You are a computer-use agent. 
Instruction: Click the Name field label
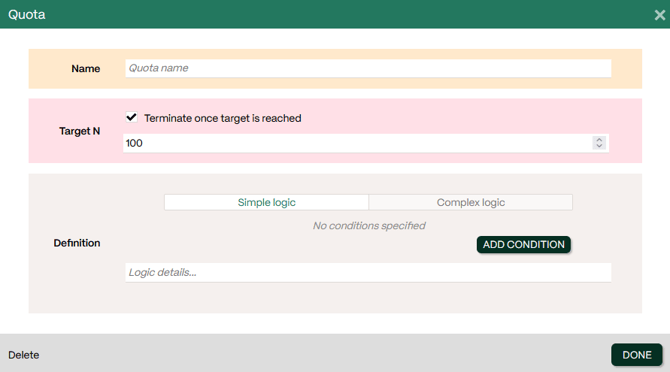pos(85,68)
